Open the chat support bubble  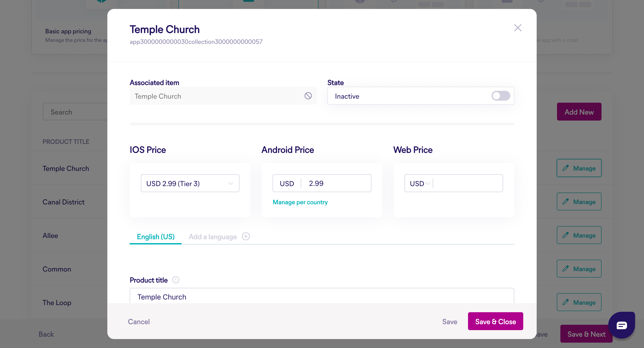(621, 325)
